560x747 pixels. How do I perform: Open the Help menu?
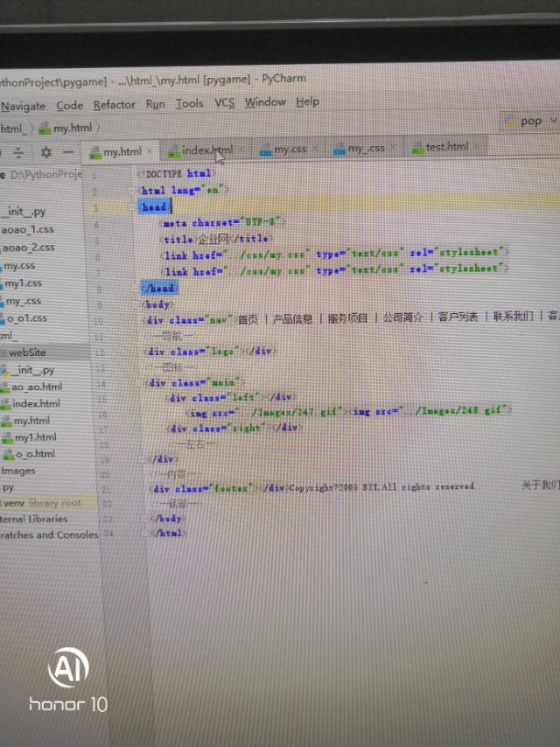click(x=307, y=101)
